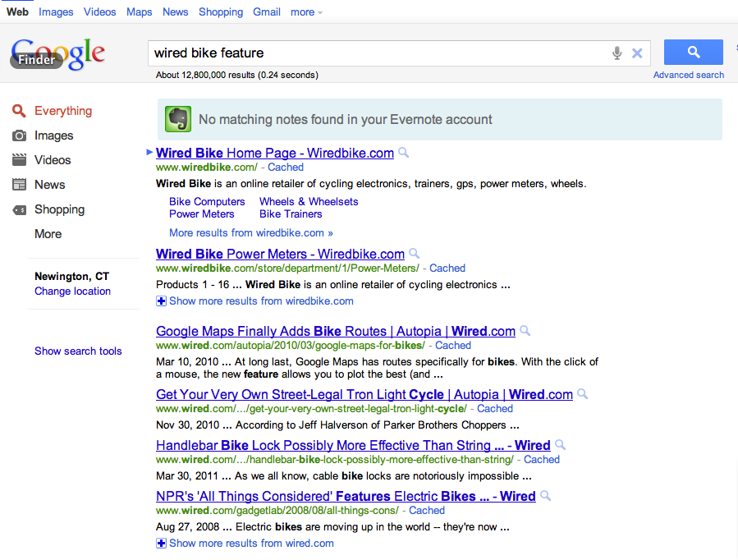Preview Tron Light Cycle result magnifier
Image resolution: width=738 pixels, height=560 pixels.
[x=583, y=394]
